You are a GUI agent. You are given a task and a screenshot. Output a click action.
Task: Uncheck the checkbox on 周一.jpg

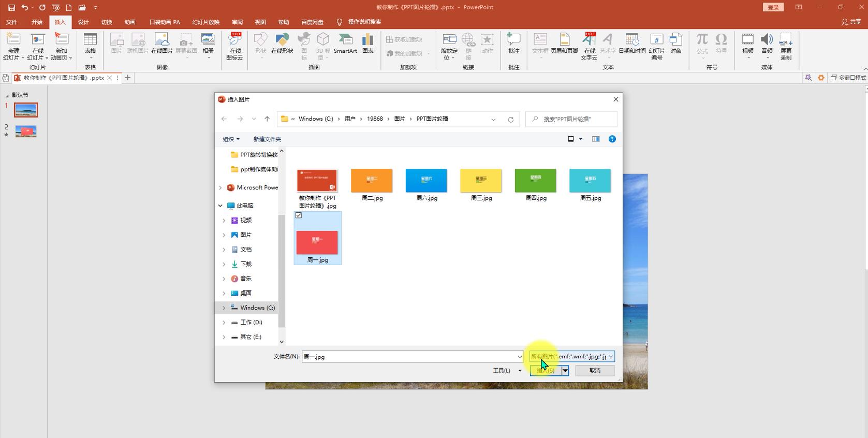[299, 215]
